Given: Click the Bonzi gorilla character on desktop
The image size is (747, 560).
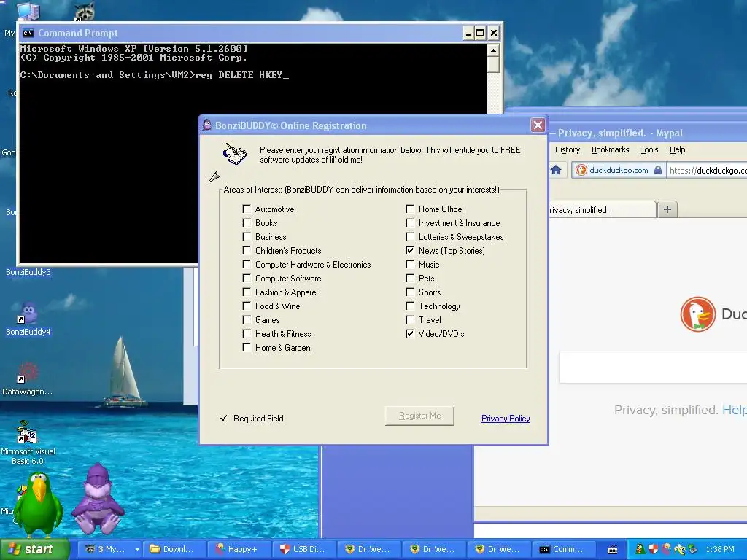Looking at the screenshot, I should (98, 499).
